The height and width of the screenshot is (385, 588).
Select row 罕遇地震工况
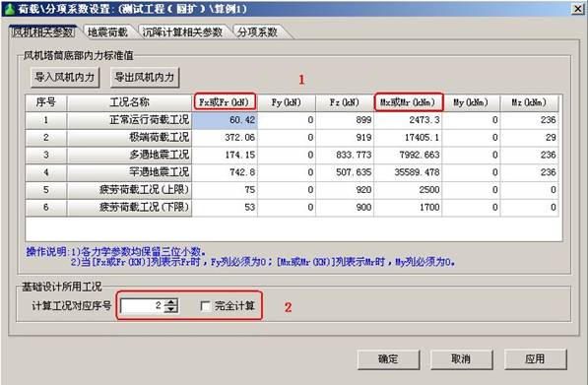pos(129,172)
